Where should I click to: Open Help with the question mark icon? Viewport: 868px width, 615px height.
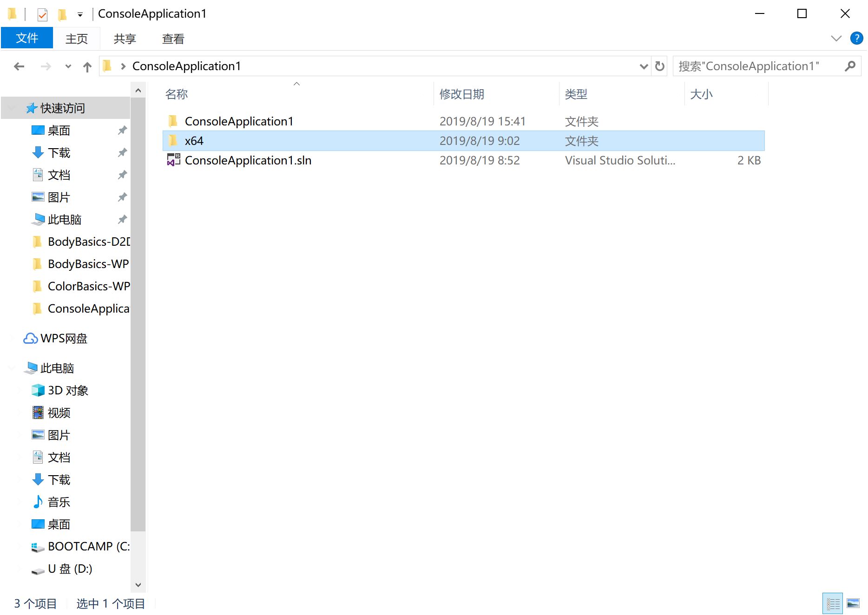click(856, 39)
